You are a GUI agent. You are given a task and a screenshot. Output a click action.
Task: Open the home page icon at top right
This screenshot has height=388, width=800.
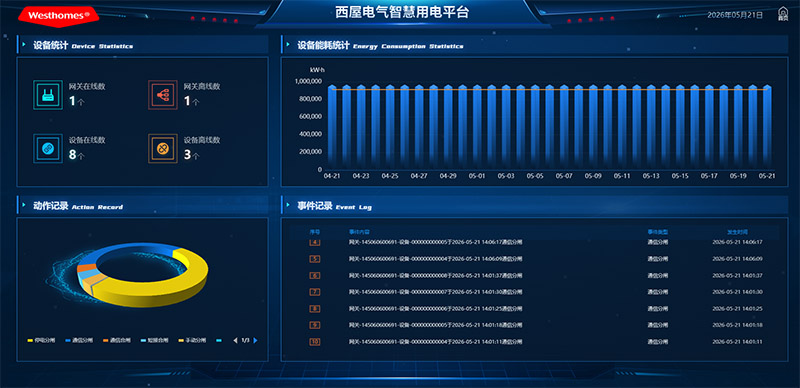click(x=782, y=14)
